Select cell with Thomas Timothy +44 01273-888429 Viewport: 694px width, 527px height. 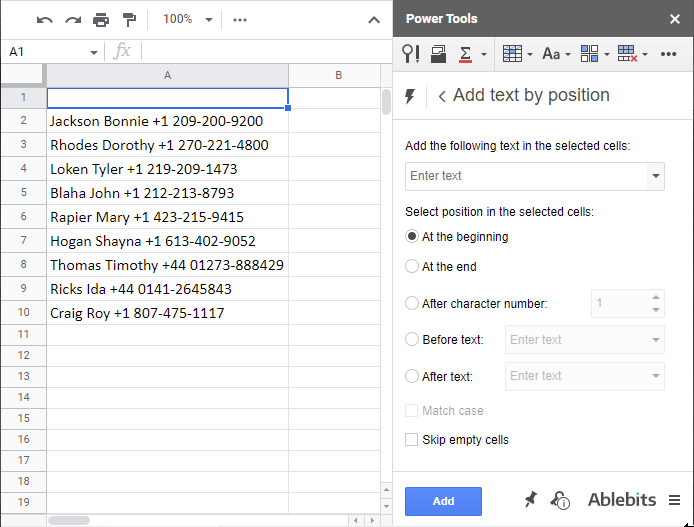[167, 265]
